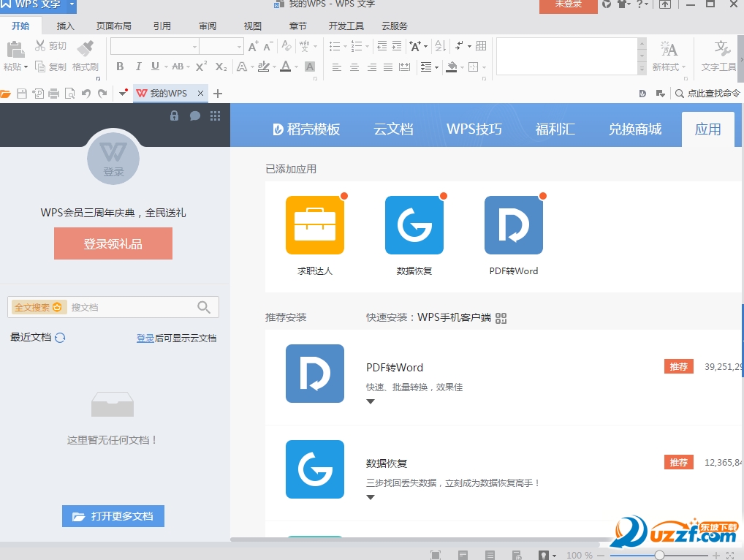Click the Cut scissors icon
Viewport: 744px width, 560px height.
[x=40, y=45]
